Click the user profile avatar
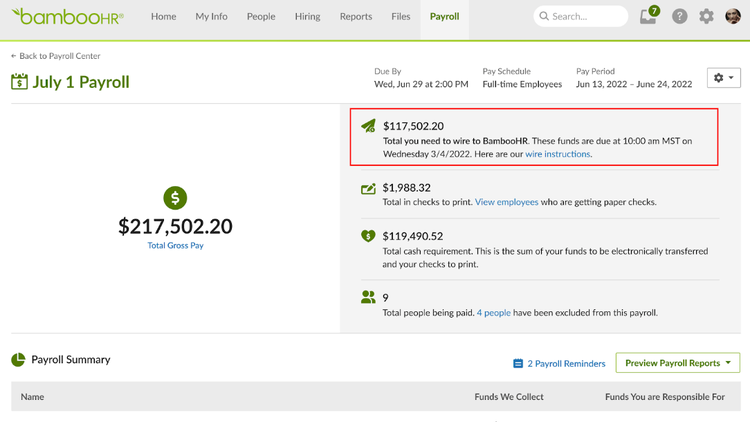 pos(732,16)
